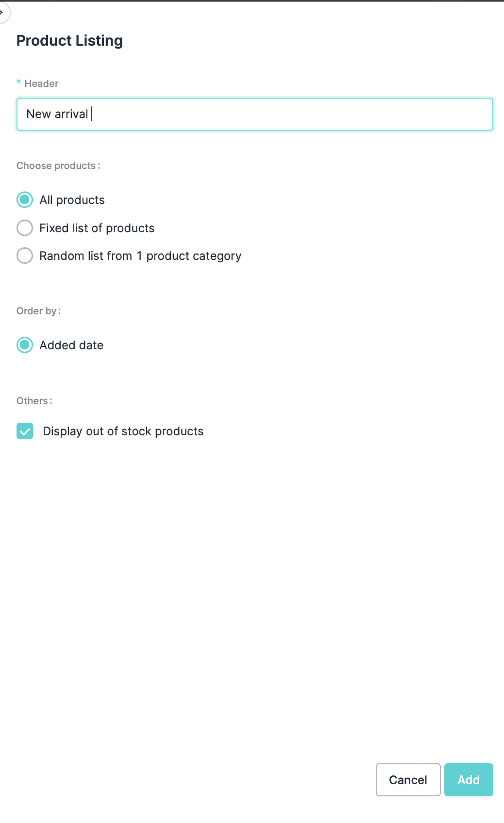
Task: Click the "Fixed list of products" label text
Action: [97, 228]
